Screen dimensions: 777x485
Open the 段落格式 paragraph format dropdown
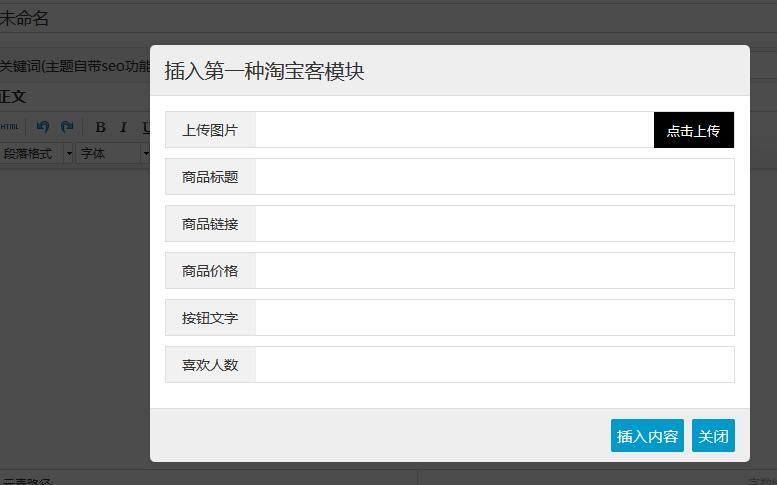pos(37,154)
